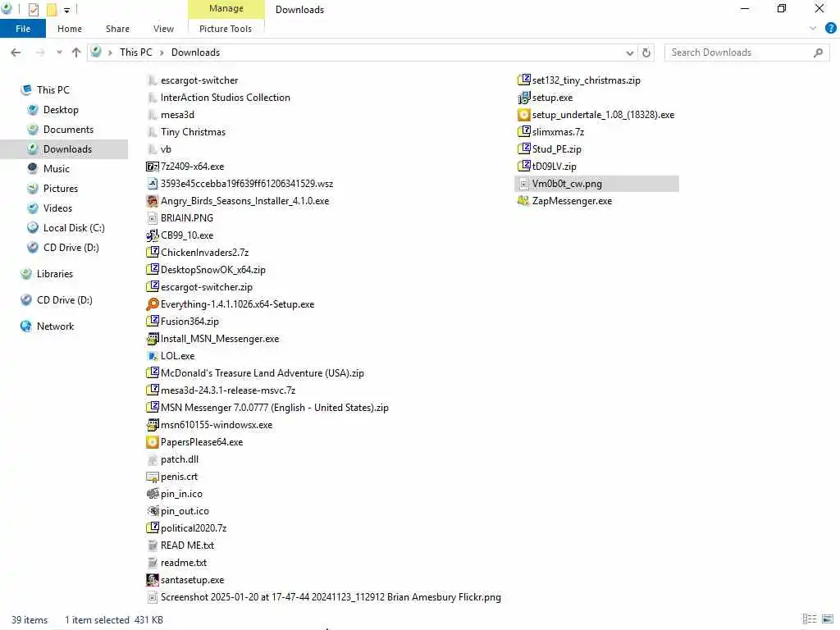Click the BRIAIN.PNG image icon
840x630 pixels.
click(152, 218)
